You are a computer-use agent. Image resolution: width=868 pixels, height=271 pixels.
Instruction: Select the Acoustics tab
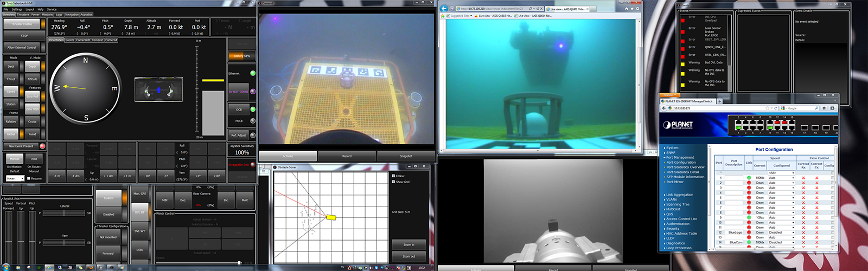pyautogui.click(x=87, y=15)
